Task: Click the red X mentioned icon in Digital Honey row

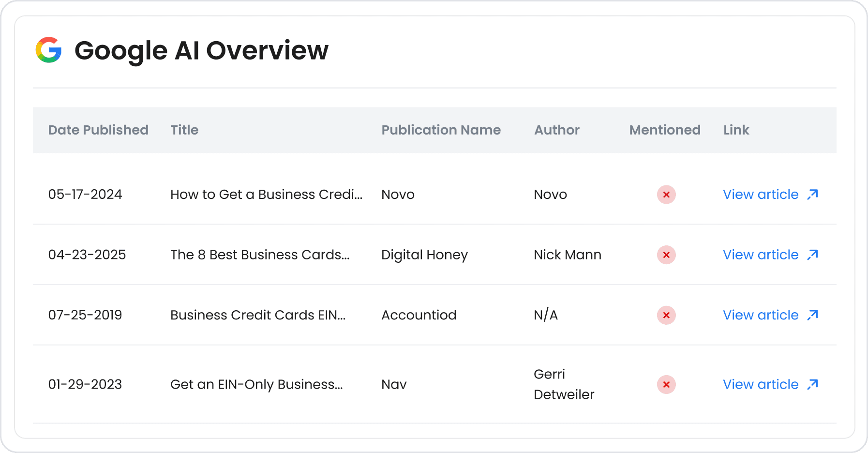Action: [666, 255]
